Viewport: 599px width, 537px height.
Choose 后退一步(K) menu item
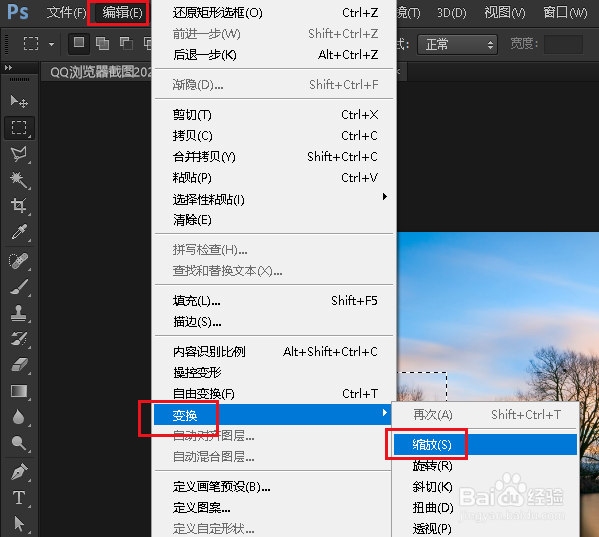(274, 55)
